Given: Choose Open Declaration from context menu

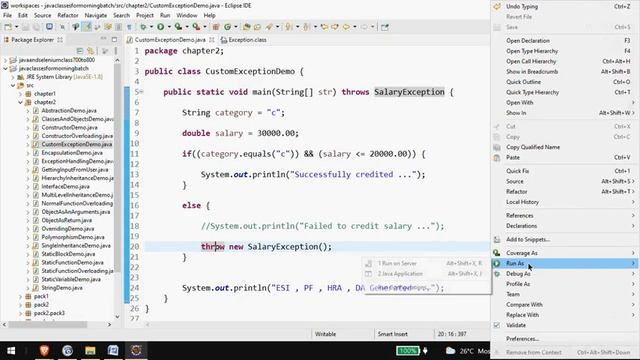Looking at the screenshot, I should click(x=565, y=40).
